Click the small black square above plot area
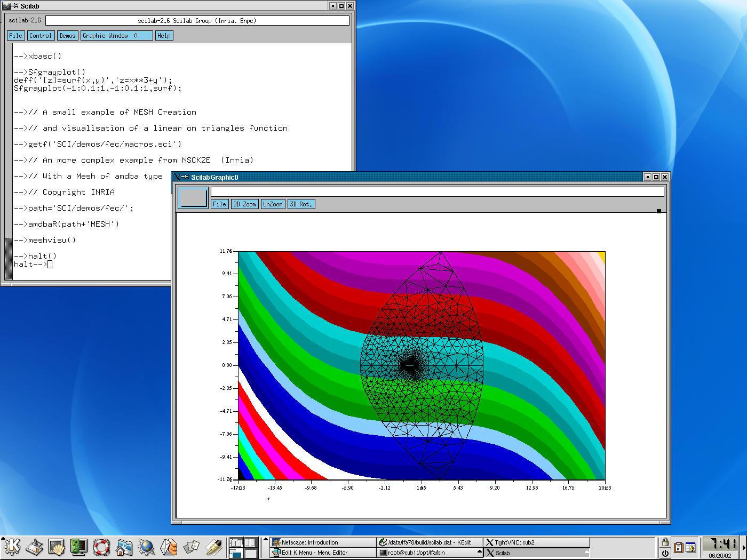This screenshot has height=560, width=747. [x=659, y=211]
